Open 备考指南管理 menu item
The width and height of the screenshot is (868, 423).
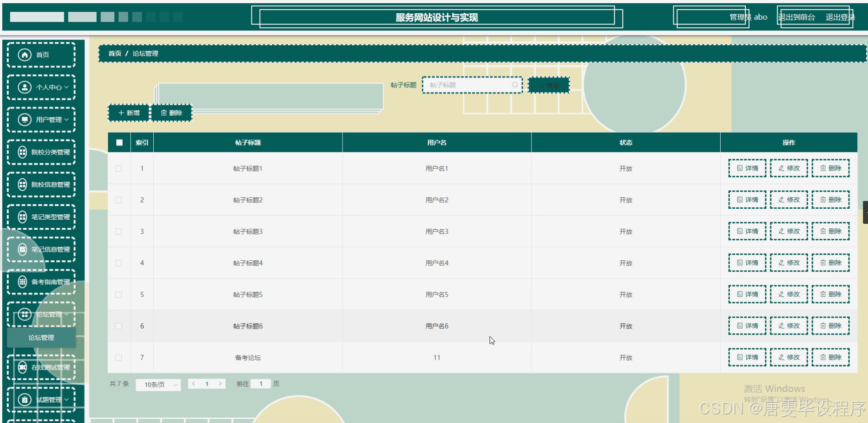tap(41, 282)
